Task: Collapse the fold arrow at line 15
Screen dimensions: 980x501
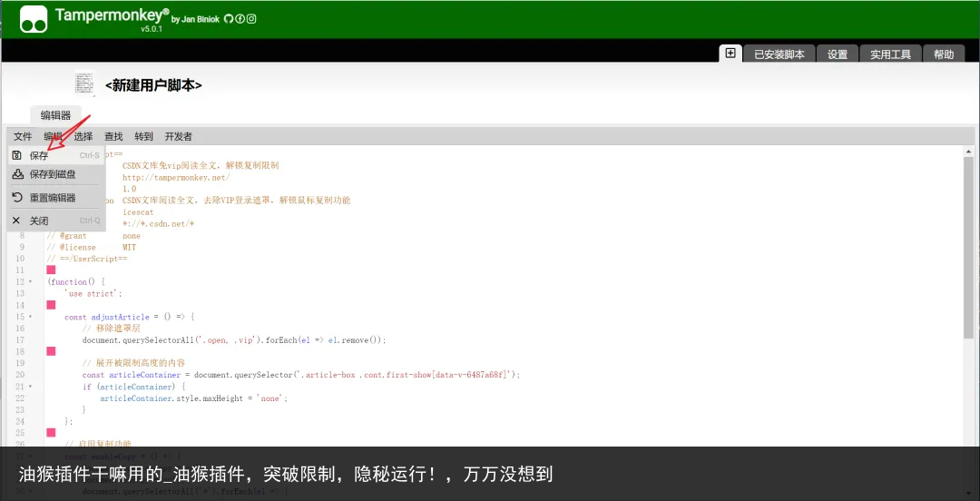Action: [30, 317]
